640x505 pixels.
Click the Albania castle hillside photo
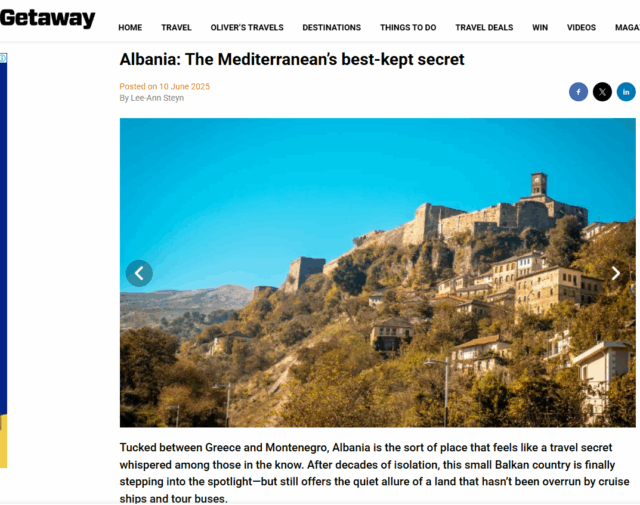[x=378, y=272]
